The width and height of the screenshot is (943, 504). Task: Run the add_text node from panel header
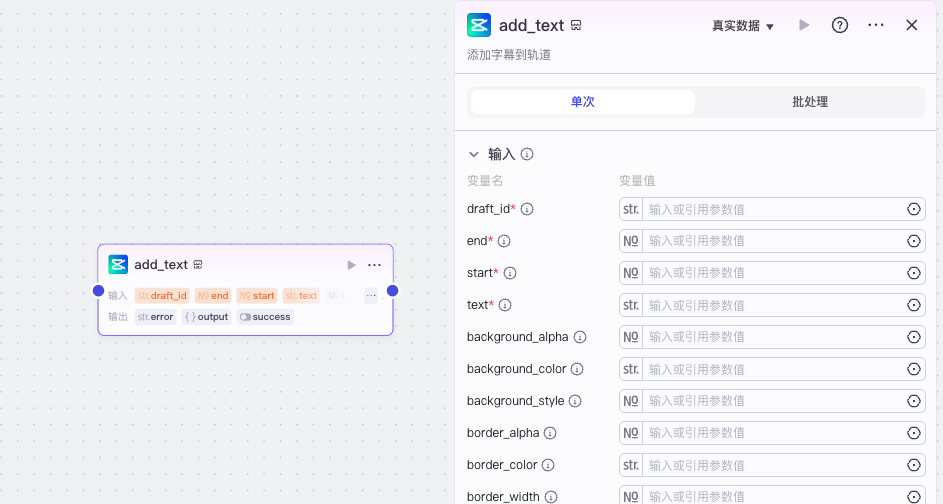tap(804, 25)
